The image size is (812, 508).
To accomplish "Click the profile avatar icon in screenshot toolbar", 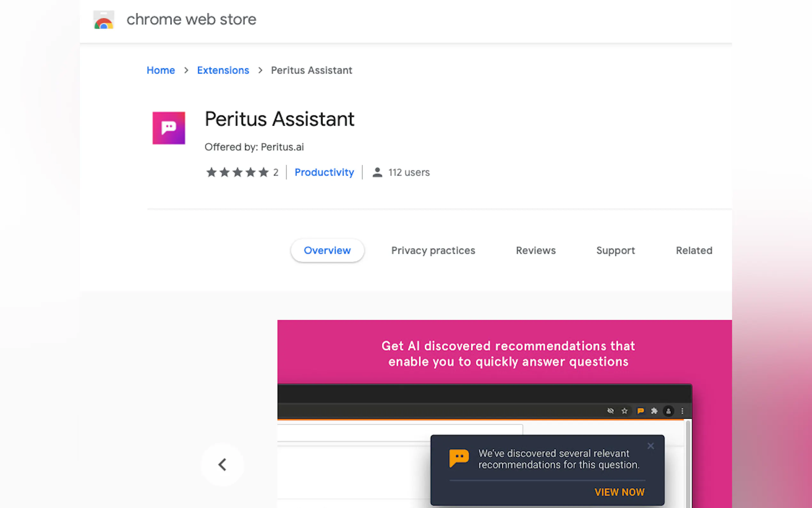I will tap(668, 411).
